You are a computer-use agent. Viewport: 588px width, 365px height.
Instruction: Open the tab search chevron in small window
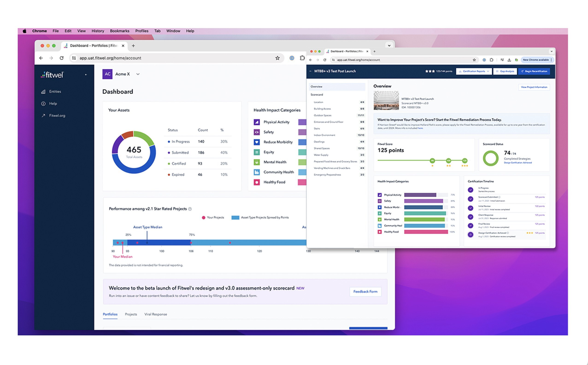click(551, 51)
